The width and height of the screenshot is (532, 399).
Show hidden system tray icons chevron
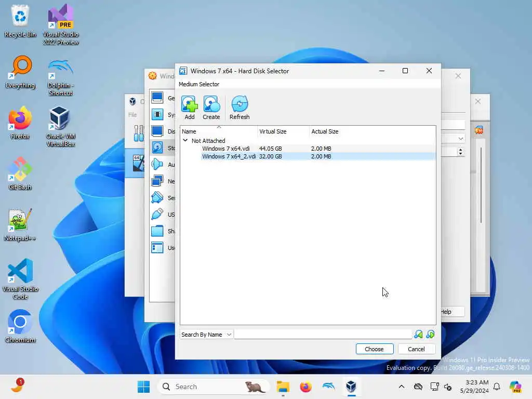(402, 387)
